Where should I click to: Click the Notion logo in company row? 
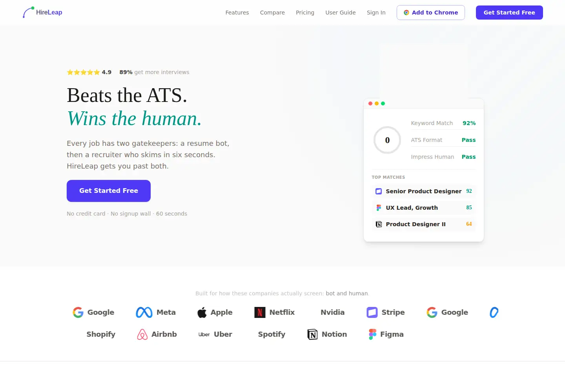[312, 334]
